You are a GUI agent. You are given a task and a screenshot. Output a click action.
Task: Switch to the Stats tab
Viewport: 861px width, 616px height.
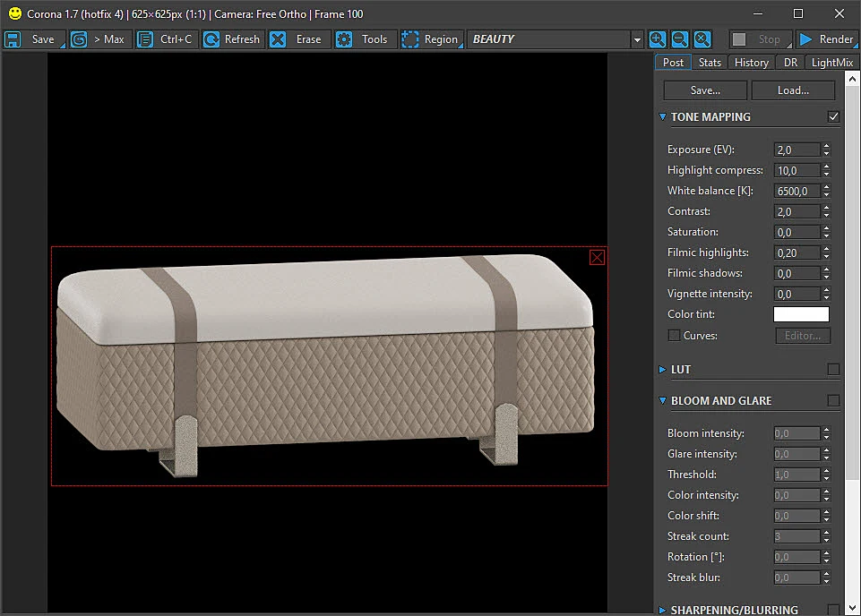click(710, 63)
